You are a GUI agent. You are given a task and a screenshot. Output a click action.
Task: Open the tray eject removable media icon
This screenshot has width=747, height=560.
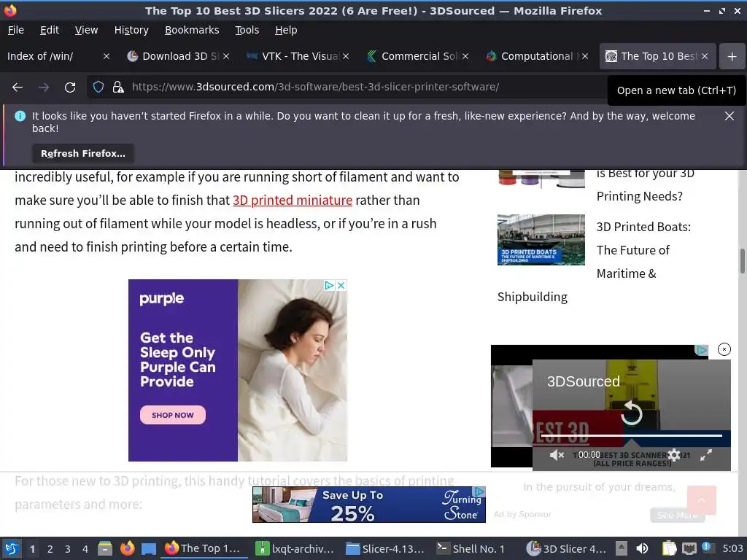point(621,548)
